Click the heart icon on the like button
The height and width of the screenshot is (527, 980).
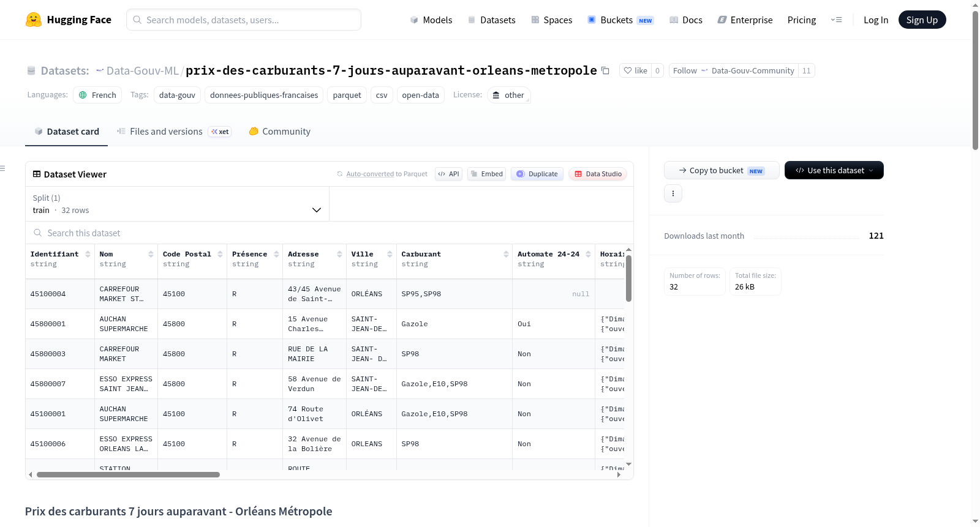tap(628, 70)
